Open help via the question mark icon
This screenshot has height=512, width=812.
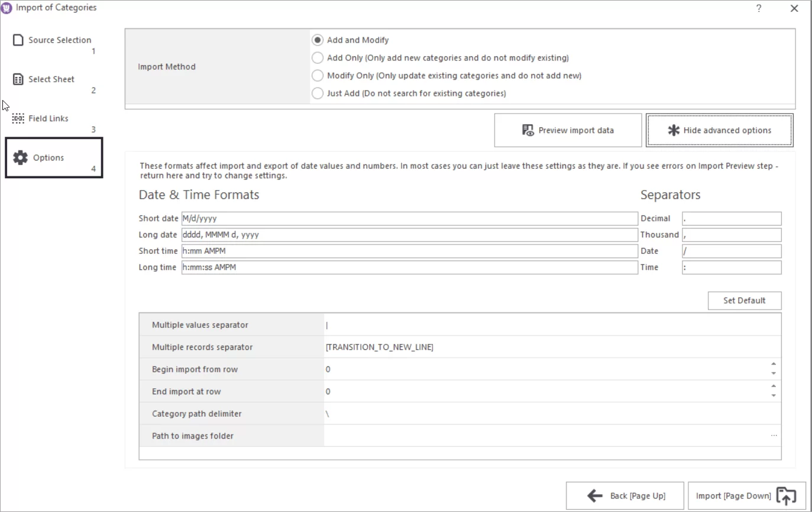759,8
